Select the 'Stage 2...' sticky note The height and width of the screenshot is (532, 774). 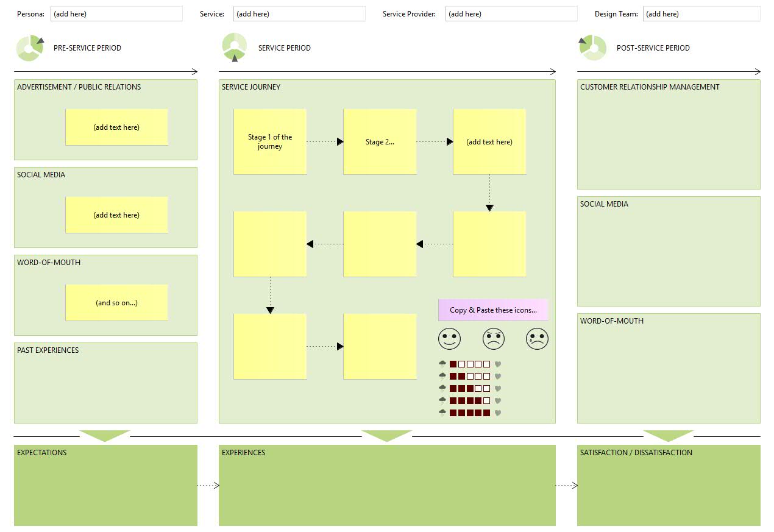(380, 142)
